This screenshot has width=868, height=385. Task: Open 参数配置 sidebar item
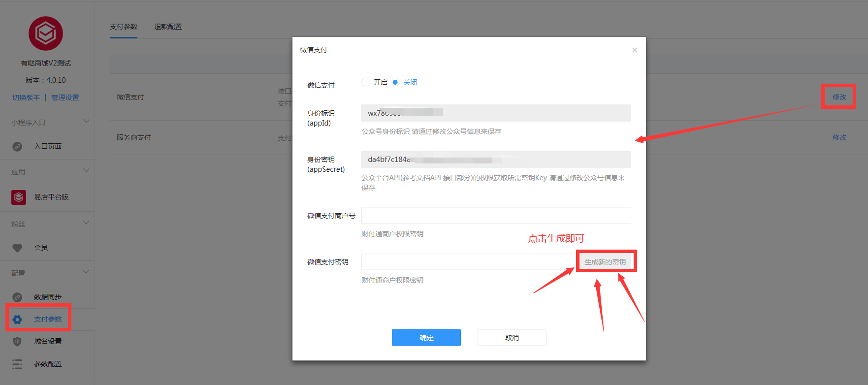(x=47, y=364)
